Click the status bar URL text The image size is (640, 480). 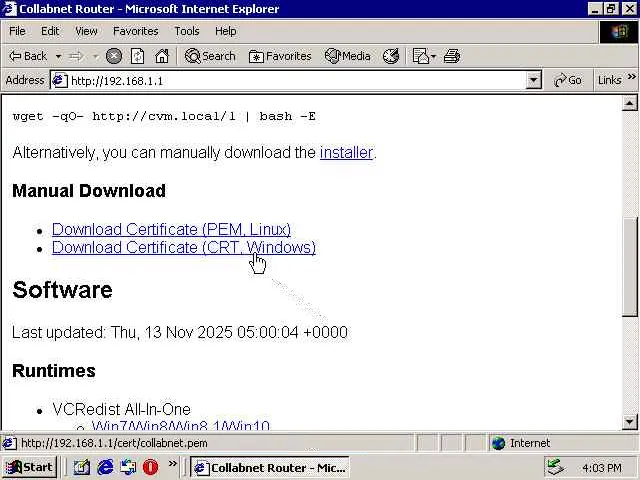[x=114, y=443]
